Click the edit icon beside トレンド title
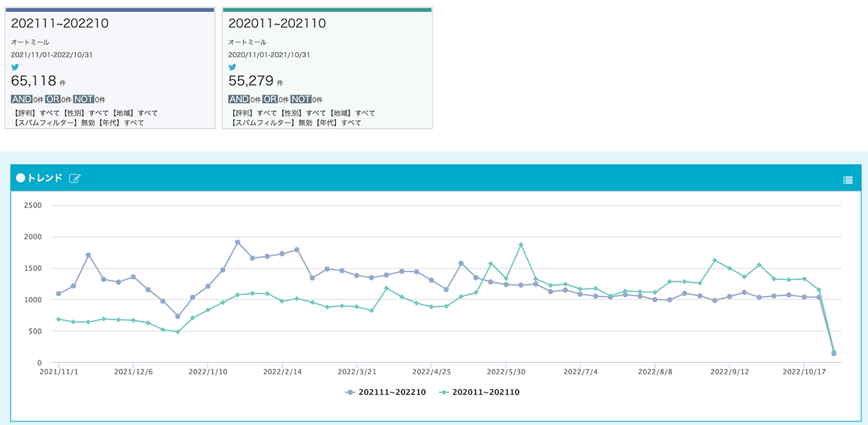The width and height of the screenshot is (868, 425). pyautogui.click(x=75, y=178)
